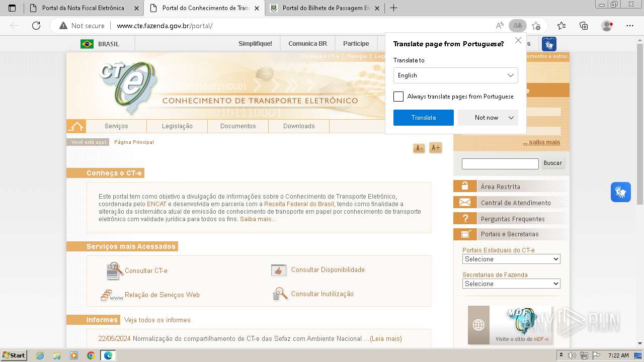This screenshot has width=644, height=362.
Task: Click the Relação de Serviços Web icon
Action: [111, 295]
